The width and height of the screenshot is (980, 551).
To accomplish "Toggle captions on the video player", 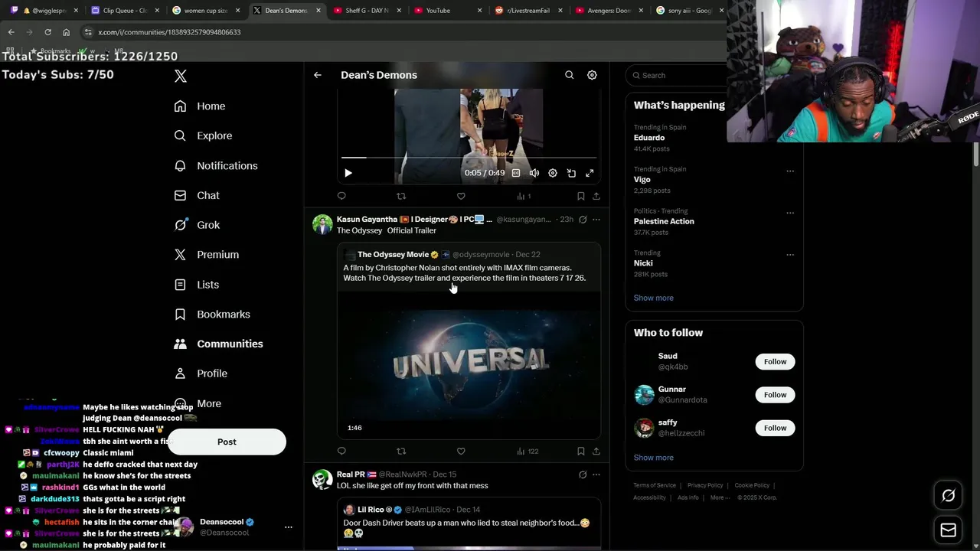I will point(516,173).
